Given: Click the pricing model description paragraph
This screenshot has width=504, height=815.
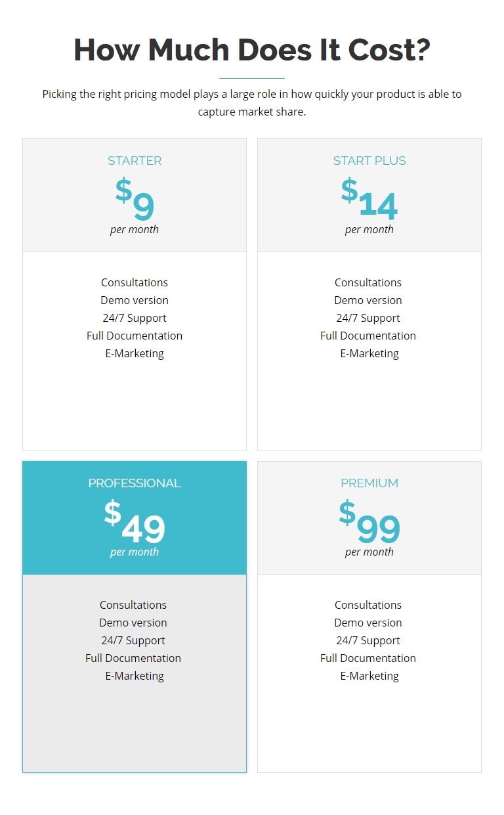Looking at the screenshot, I should [252, 102].
